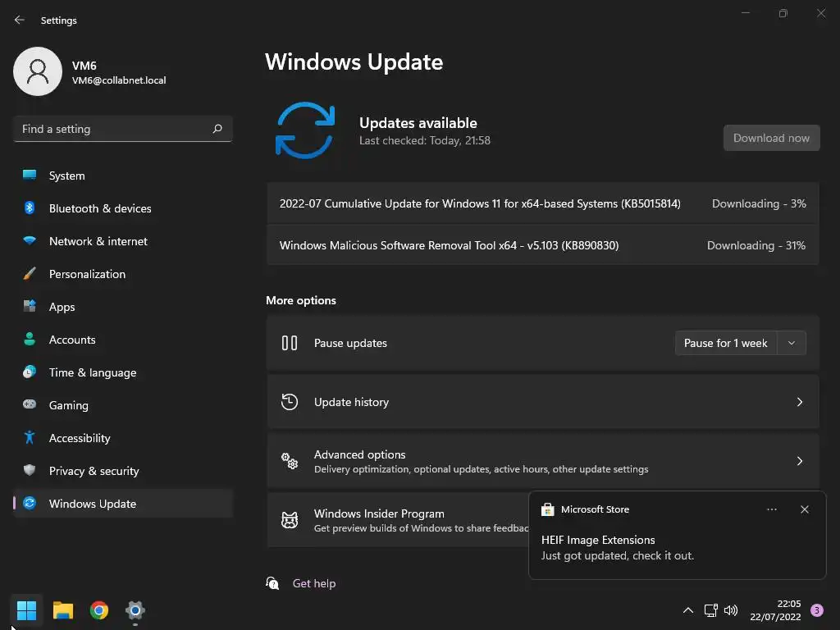Click the Update history clock icon
Viewport: 840px width, 630px height.
click(x=290, y=402)
